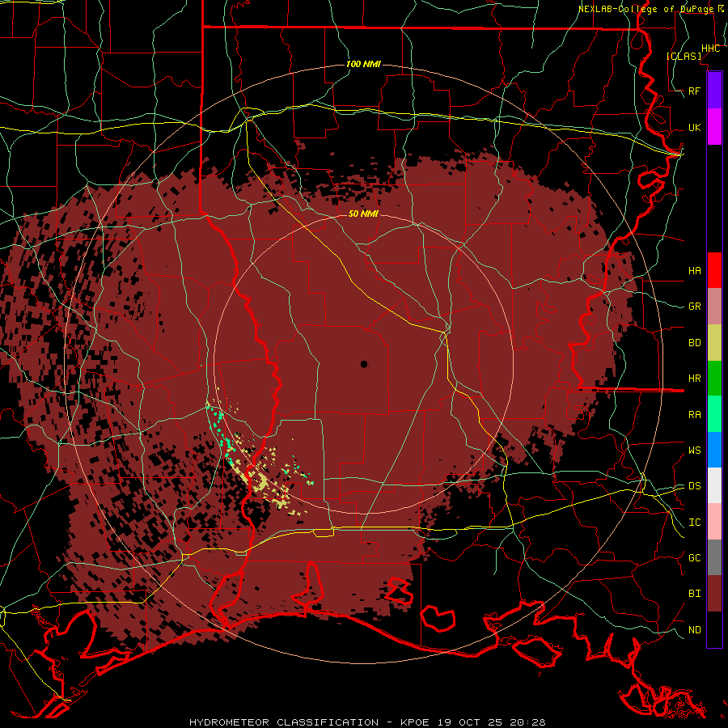The height and width of the screenshot is (728, 728).
Task: Click the BD yellow legend swatch
Action: point(714,342)
